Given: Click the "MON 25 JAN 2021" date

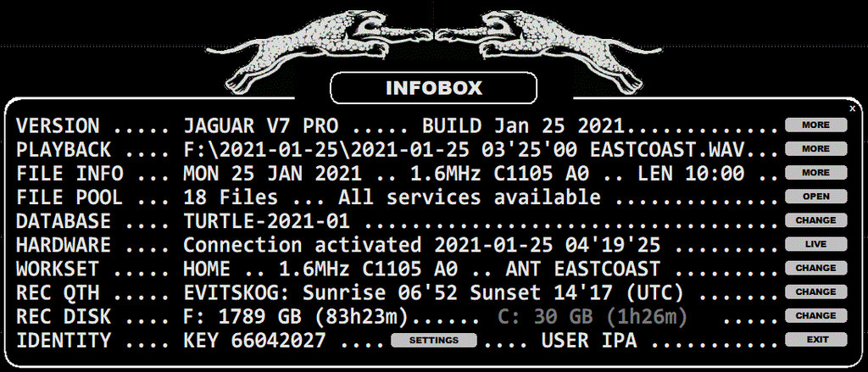Looking at the screenshot, I should 272,175.
